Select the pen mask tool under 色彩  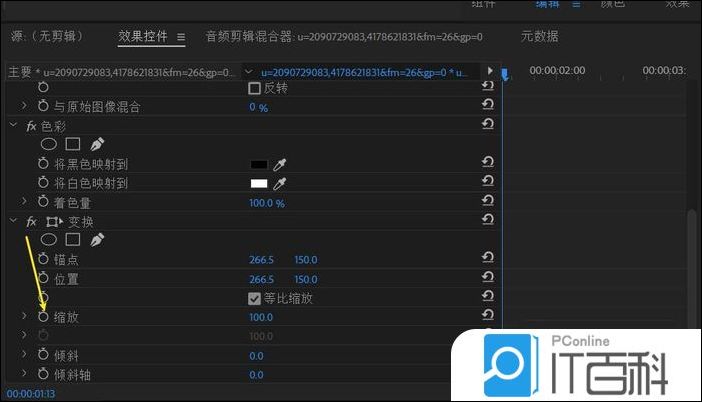97,144
